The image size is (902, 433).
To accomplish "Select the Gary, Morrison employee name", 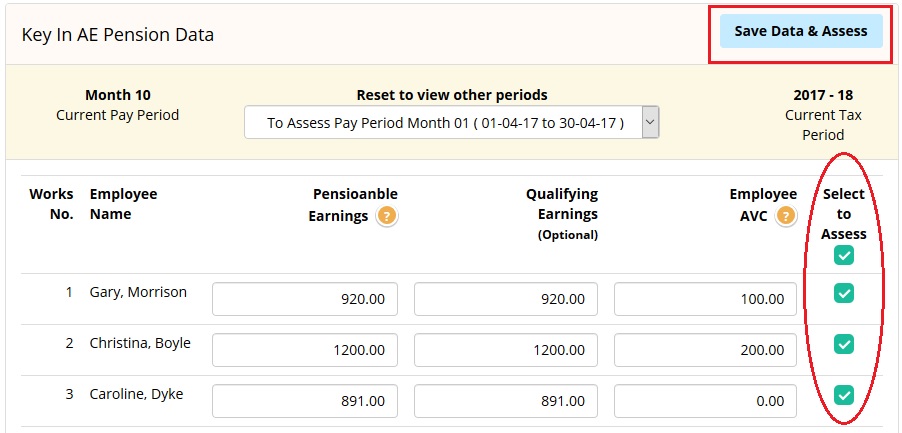I will click(x=138, y=293).
